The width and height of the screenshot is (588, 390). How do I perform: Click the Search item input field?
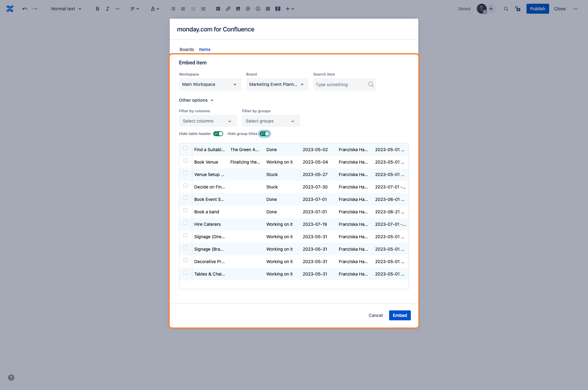coord(340,85)
